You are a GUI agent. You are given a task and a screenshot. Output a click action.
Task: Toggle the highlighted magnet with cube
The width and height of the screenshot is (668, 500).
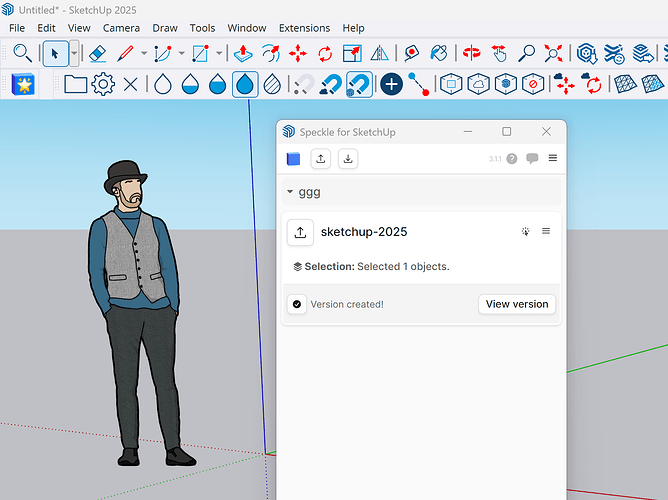359,84
